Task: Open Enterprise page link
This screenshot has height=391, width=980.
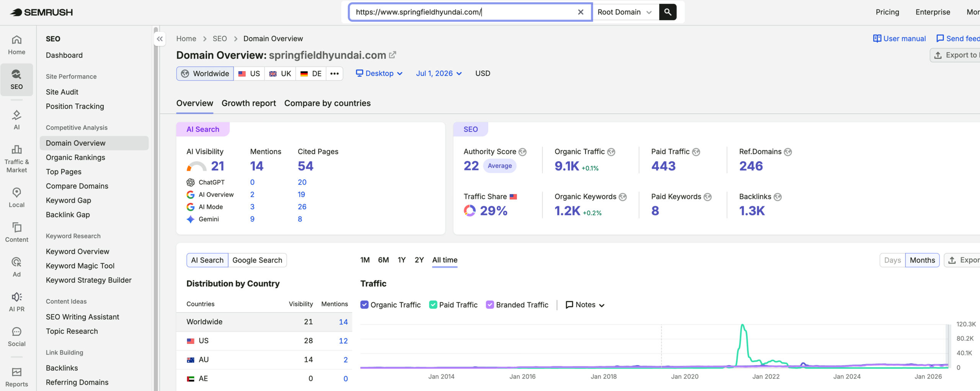Action: 933,12
